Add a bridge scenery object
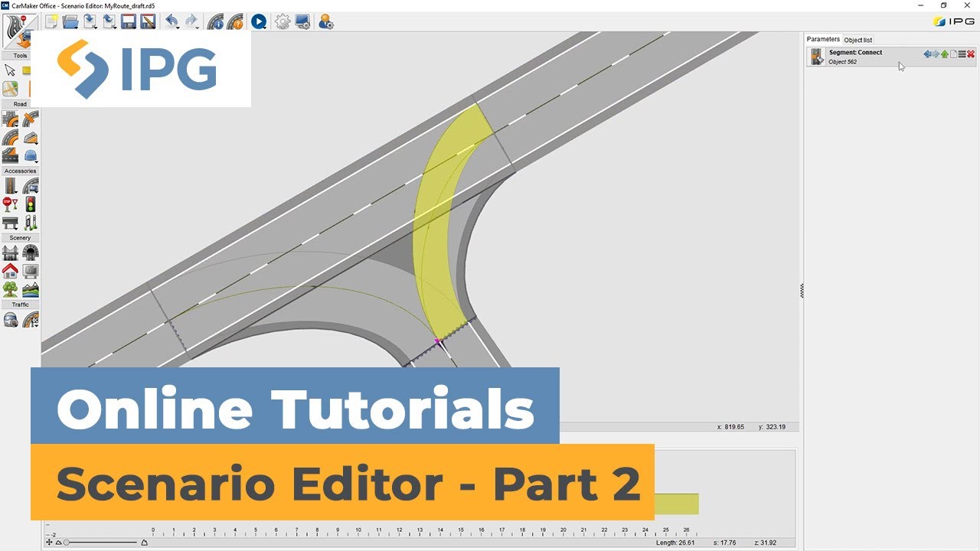980x551 pixels. (x=11, y=253)
